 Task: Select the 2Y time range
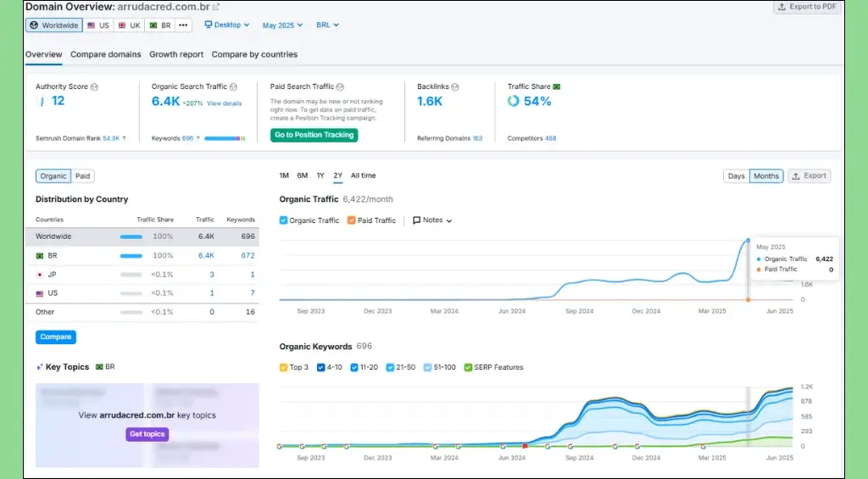pos(337,175)
